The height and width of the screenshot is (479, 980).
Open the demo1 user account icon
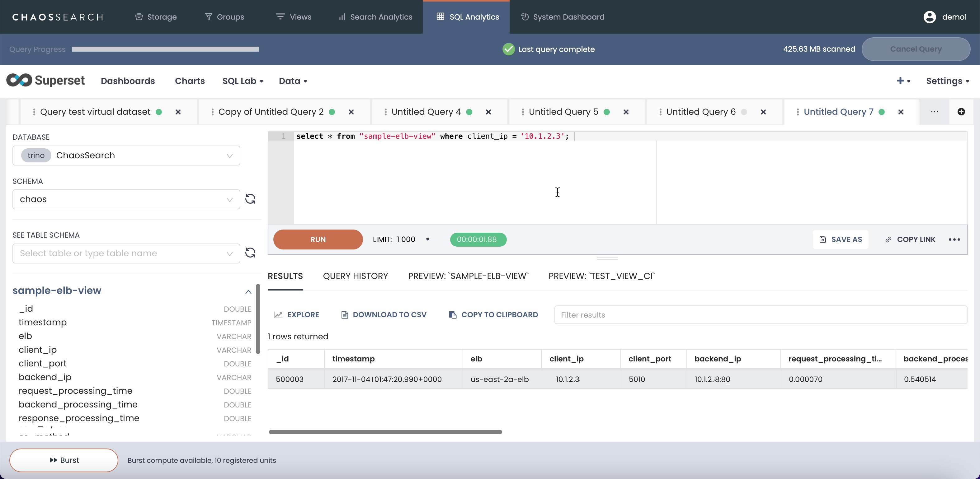[x=929, y=17]
